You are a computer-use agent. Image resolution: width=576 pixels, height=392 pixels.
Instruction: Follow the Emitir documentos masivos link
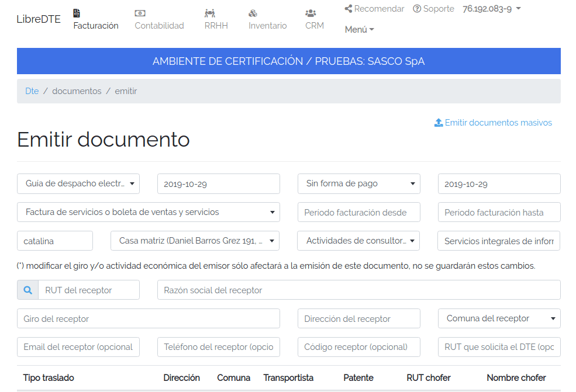pyautogui.click(x=498, y=122)
